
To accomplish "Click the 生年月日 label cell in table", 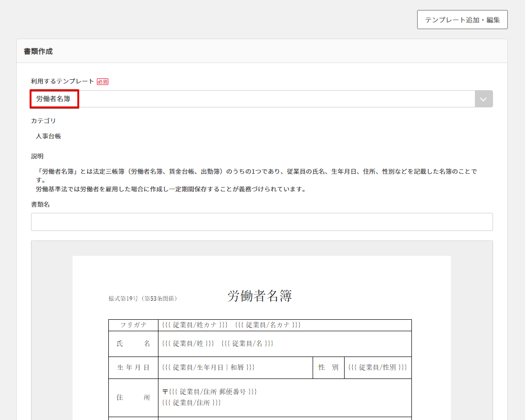I will (133, 367).
